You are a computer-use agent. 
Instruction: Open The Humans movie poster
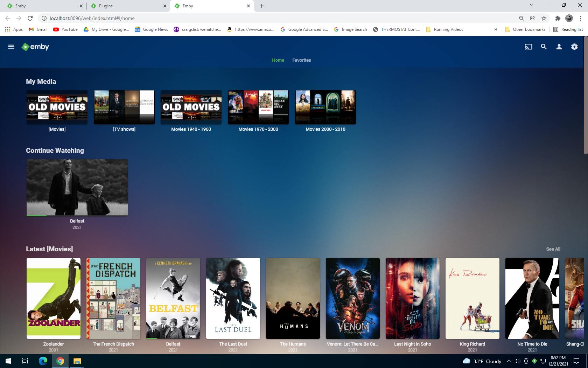tap(293, 299)
